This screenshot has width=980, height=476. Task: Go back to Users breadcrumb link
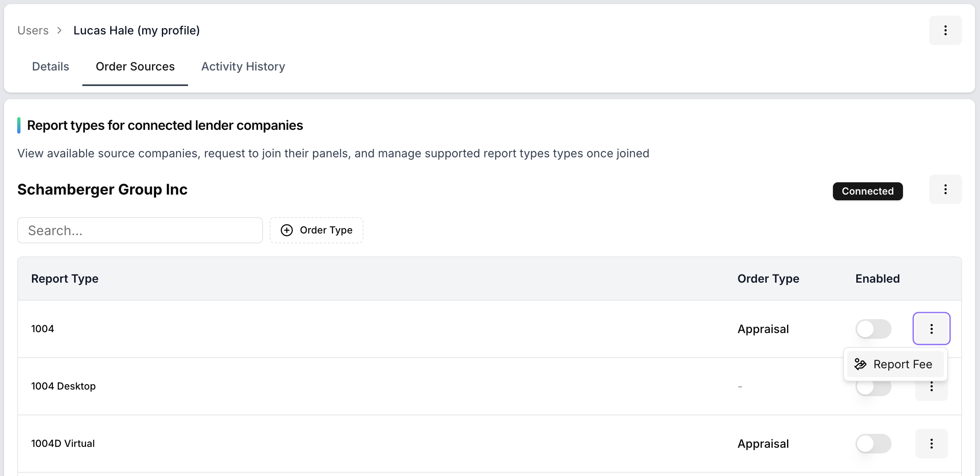tap(33, 30)
